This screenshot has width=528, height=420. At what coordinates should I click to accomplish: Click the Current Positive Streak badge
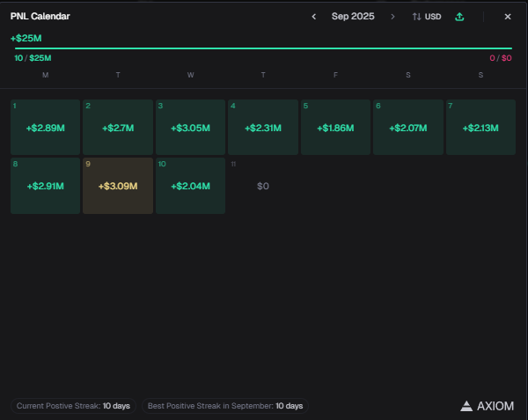coord(73,406)
